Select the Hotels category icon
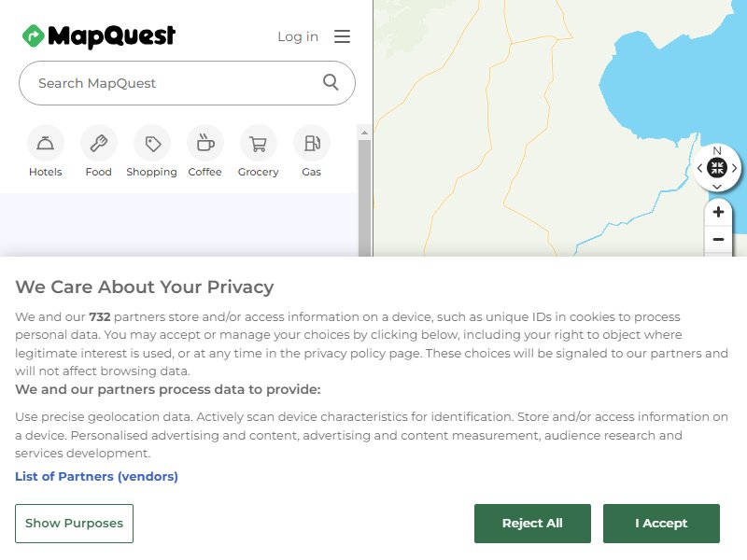 (x=45, y=143)
